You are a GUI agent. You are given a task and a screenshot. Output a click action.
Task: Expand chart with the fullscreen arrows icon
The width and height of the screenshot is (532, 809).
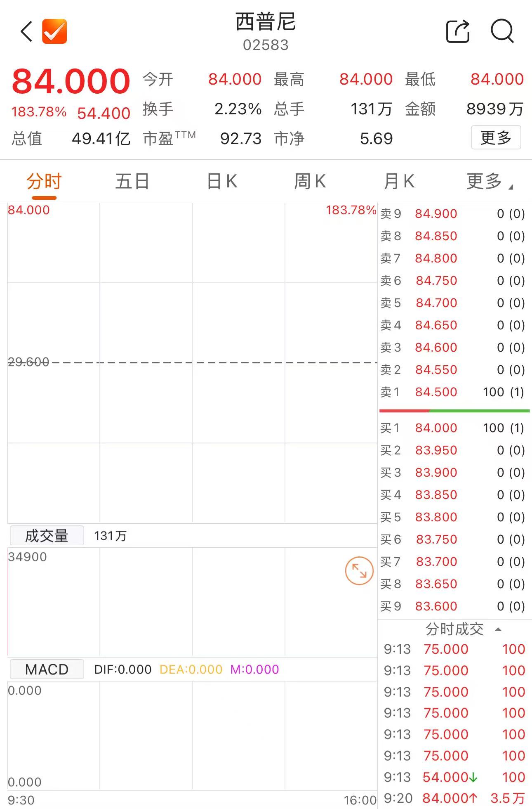tap(359, 571)
